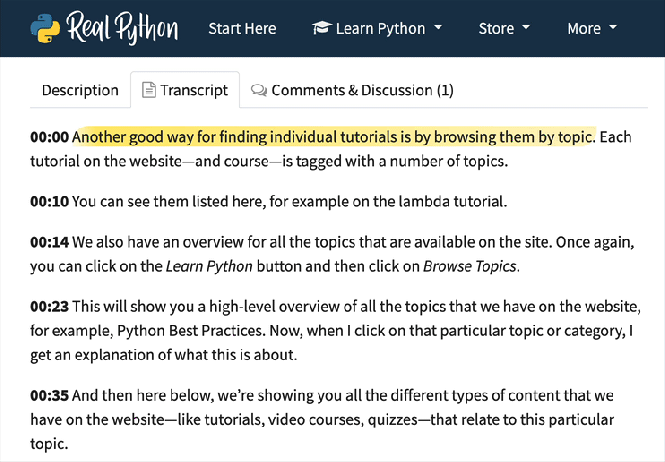Switch to the Description tab
This screenshot has height=462, width=665.
(80, 90)
